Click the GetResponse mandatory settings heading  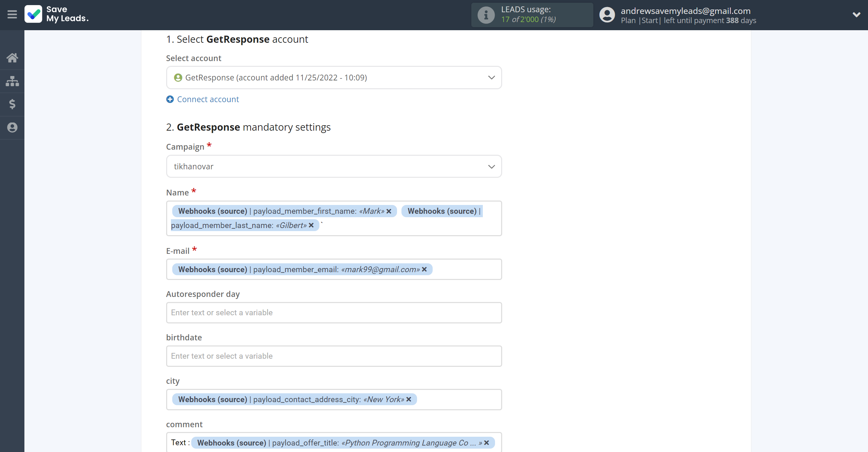[x=248, y=127]
